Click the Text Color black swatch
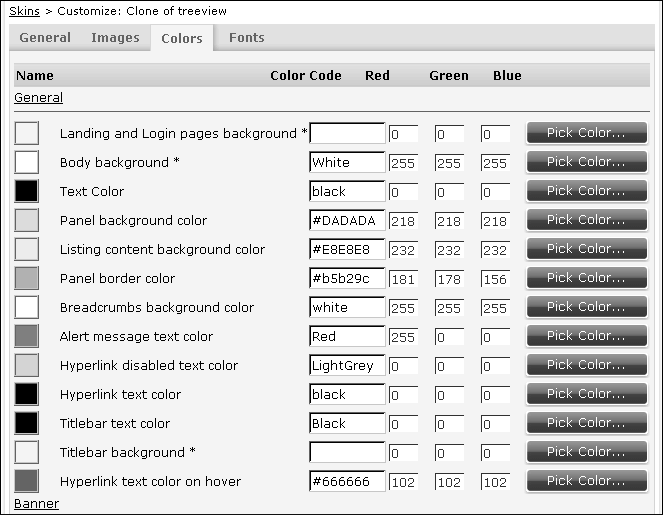The image size is (663, 515). (x=27, y=191)
